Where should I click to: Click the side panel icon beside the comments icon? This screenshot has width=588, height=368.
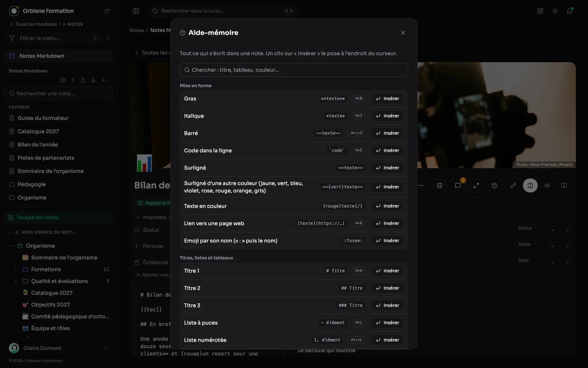[x=440, y=185]
